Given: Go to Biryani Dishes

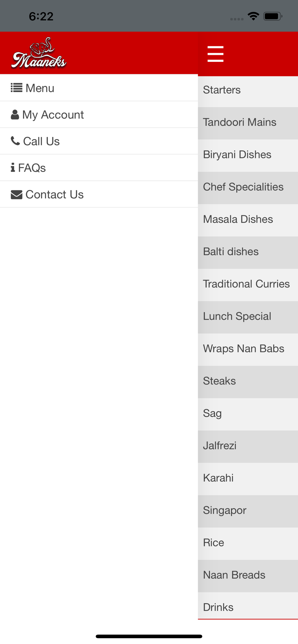Looking at the screenshot, I should click(237, 155).
